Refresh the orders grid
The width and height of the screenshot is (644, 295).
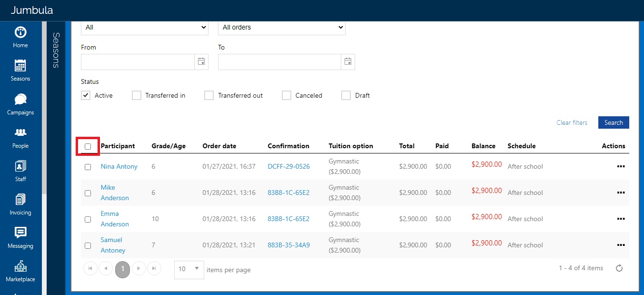click(x=619, y=268)
